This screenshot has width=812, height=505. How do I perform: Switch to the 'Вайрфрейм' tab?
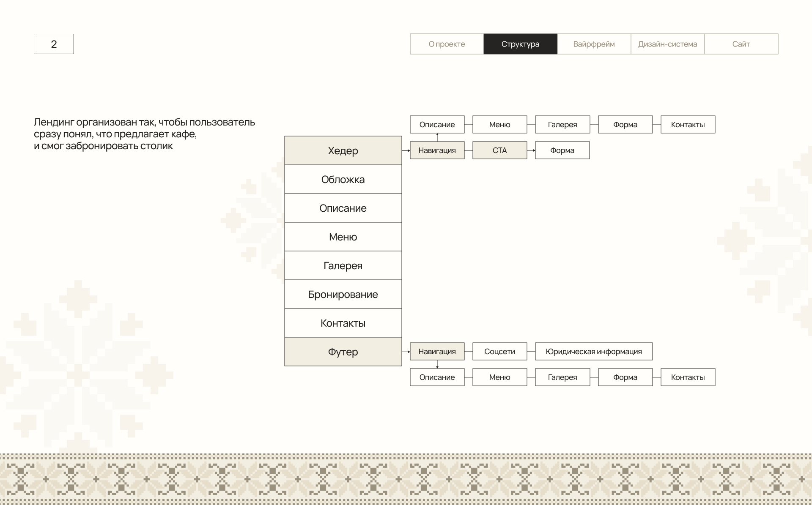(x=594, y=44)
